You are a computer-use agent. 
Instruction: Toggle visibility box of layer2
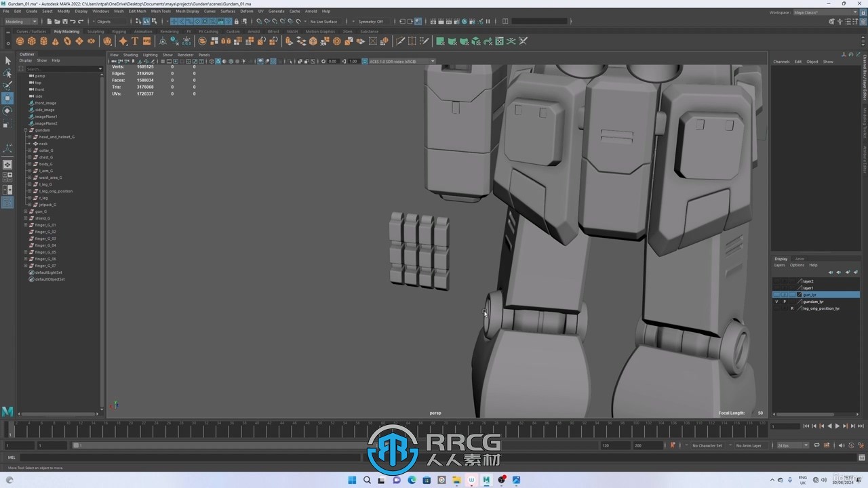[777, 281]
